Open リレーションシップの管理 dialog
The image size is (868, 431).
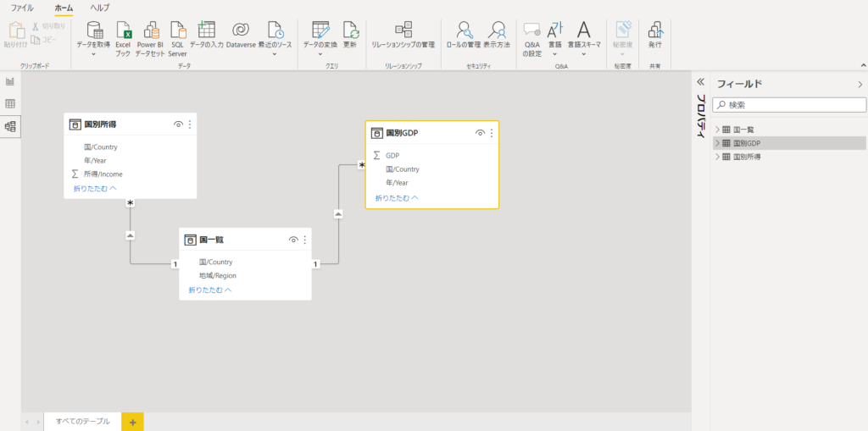point(403,30)
